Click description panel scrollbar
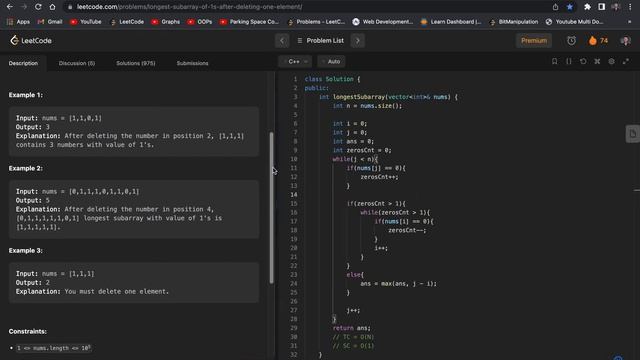Screen dimensions: 640x360 (271, 207)
